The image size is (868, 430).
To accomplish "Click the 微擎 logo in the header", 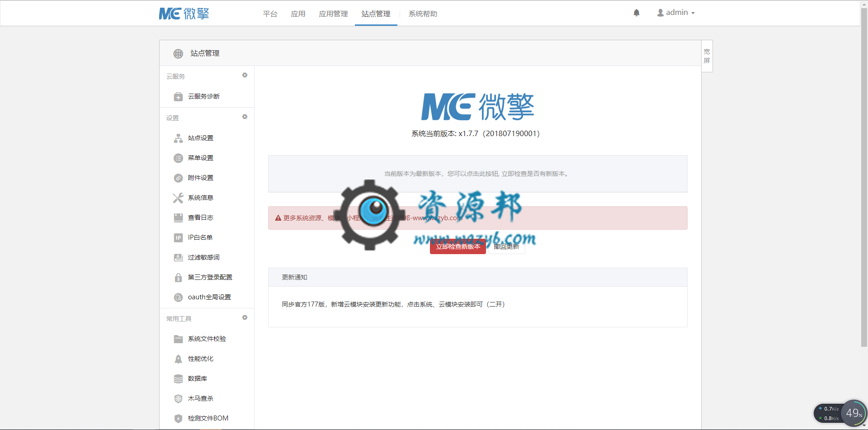I will click(x=184, y=14).
